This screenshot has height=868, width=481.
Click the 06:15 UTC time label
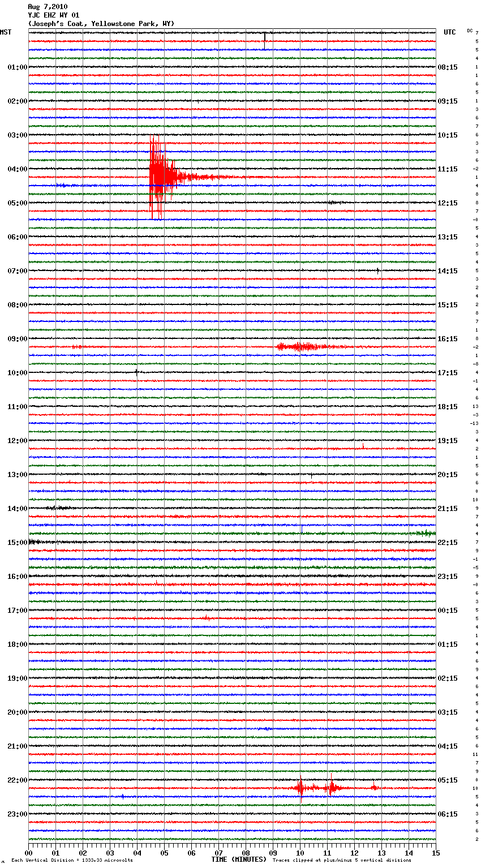(x=448, y=814)
